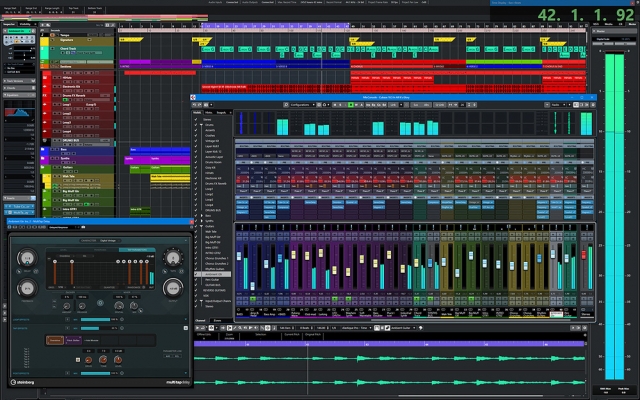Uncheck Ozzy Kit channel visibility in MixConsole
Viewport: 640px width, 400px height.
point(196,168)
